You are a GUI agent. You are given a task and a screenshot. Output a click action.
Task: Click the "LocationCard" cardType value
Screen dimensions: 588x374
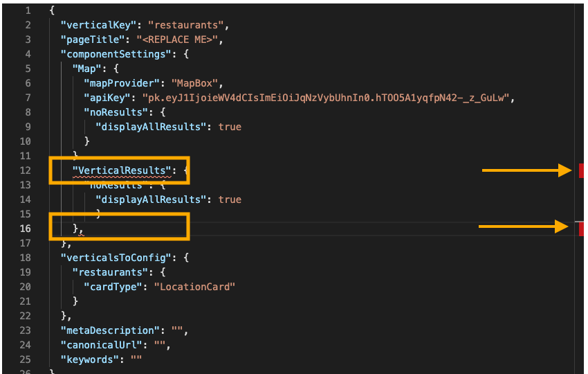[x=194, y=287]
